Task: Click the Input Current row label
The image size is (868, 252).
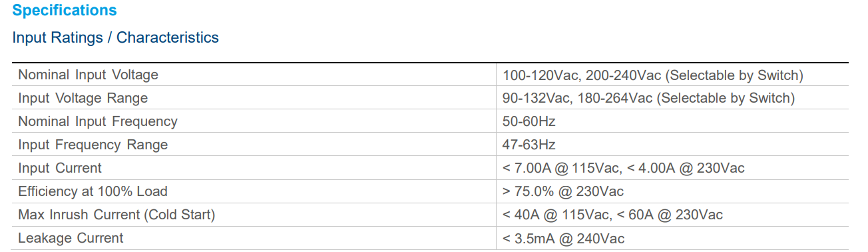Action: point(60,168)
